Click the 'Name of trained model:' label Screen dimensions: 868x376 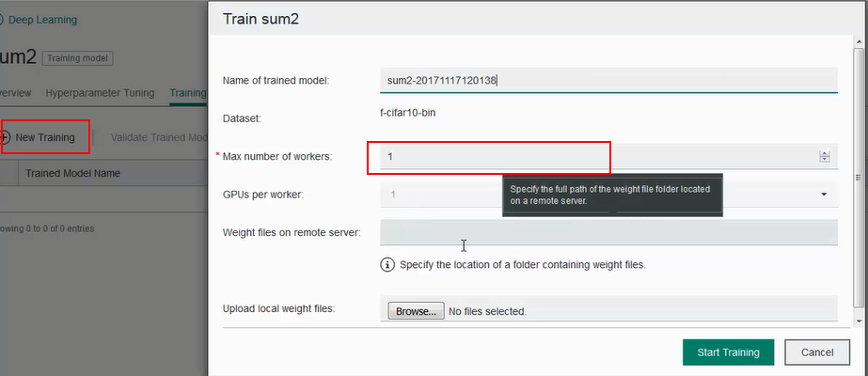click(x=276, y=81)
